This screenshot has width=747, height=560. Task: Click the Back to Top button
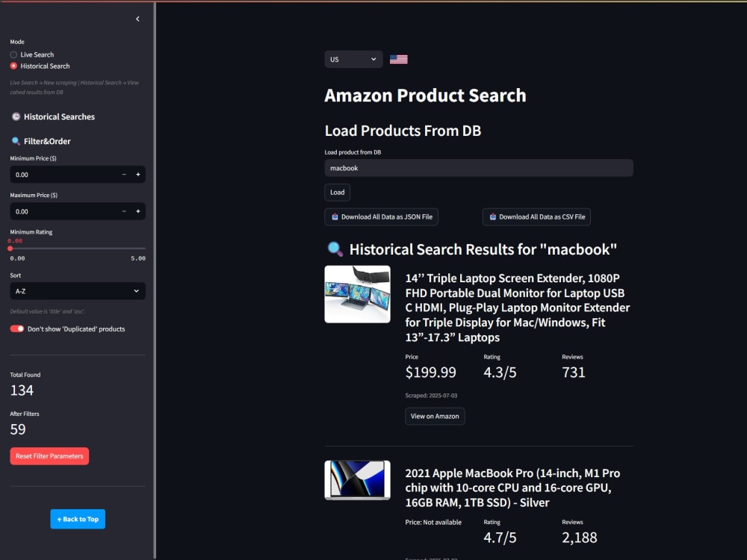[x=78, y=519]
